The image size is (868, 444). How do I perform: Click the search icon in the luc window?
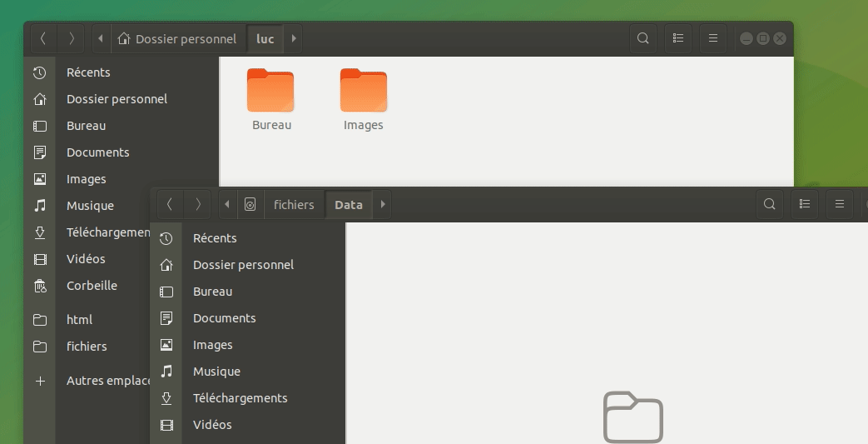click(642, 38)
